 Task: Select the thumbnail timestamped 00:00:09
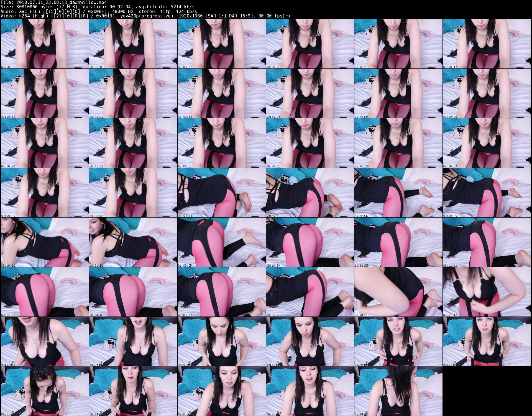click(x=310, y=44)
